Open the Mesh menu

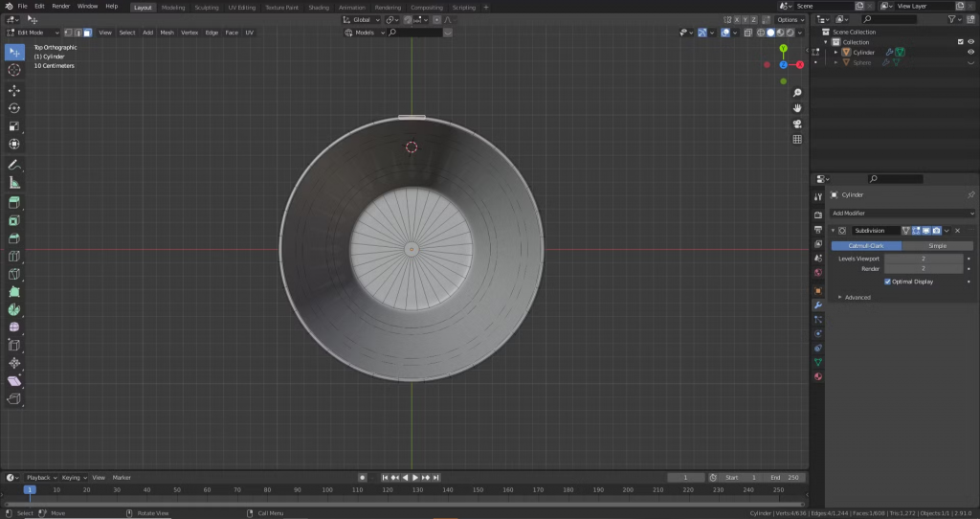[x=167, y=33]
